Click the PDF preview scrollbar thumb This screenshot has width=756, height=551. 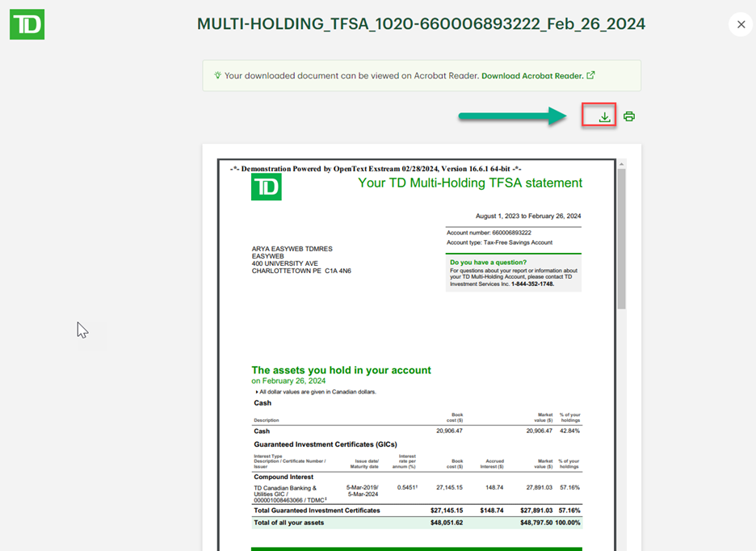(621, 239)
